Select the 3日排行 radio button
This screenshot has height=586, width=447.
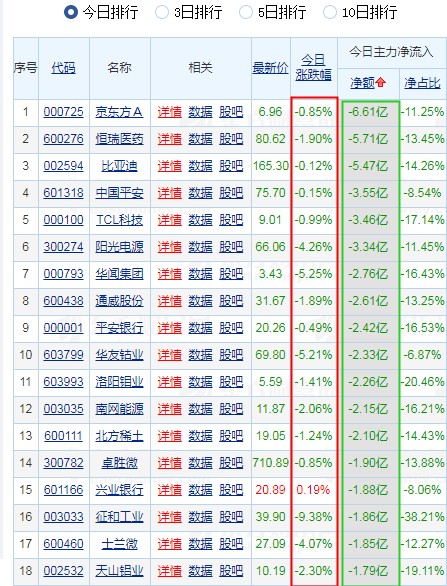(162, 12)
